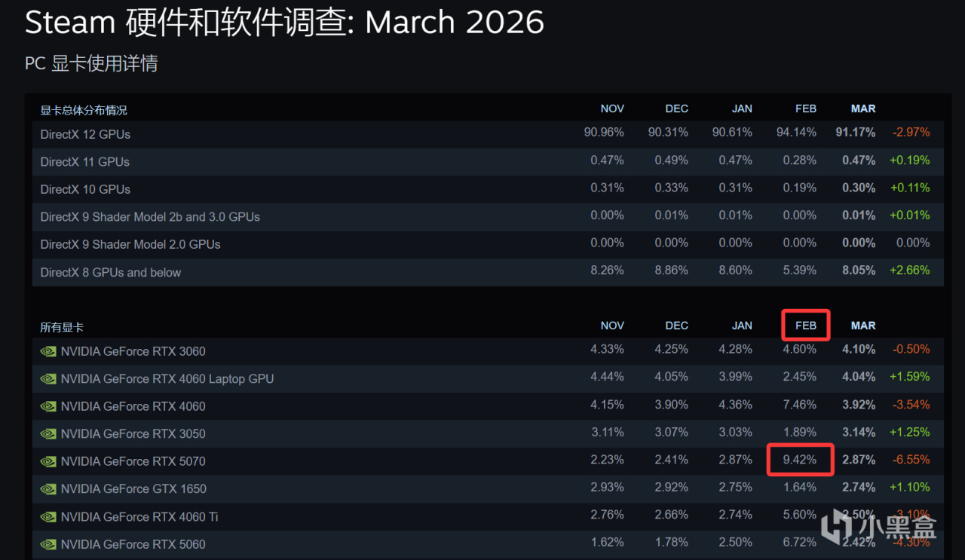
Task: Expand DirectX 9 Shader Model 2b and 3.0 GPUs
Action: [x=150, y=217]
